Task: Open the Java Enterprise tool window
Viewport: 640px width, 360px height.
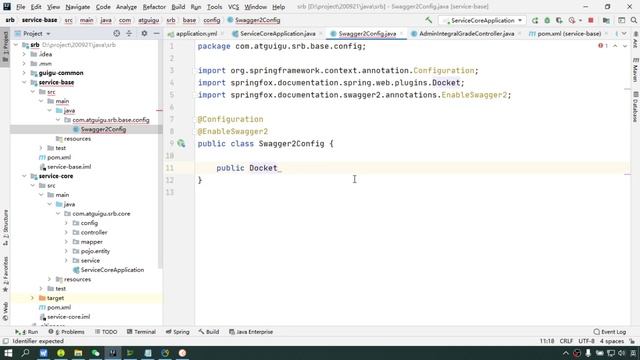Action: (x=251, y=332)
